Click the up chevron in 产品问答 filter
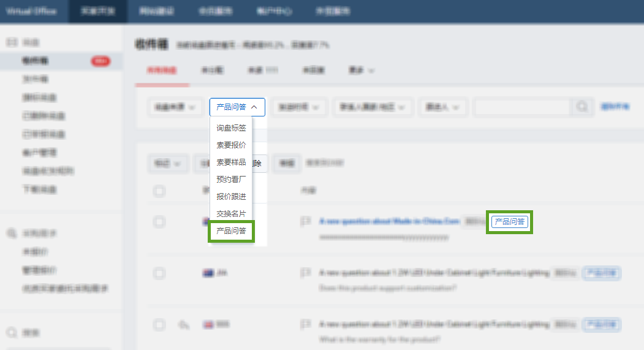644x350 pixels. [x=254, y=107]
